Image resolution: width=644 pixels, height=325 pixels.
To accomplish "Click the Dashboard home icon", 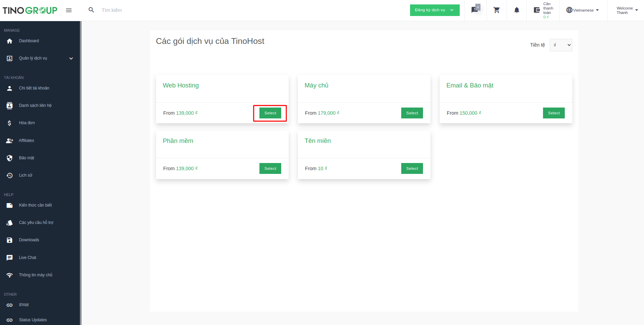I will tap(10, 41).
